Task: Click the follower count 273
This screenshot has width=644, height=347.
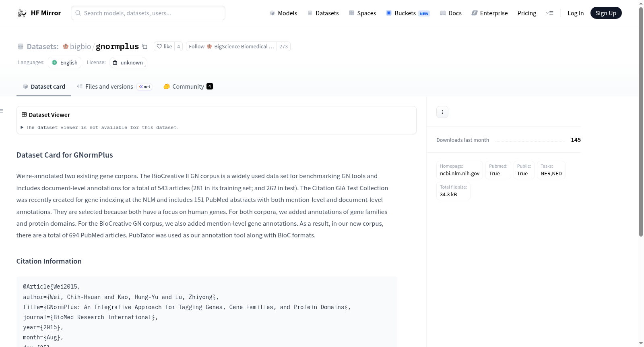Action: (284, 46)
